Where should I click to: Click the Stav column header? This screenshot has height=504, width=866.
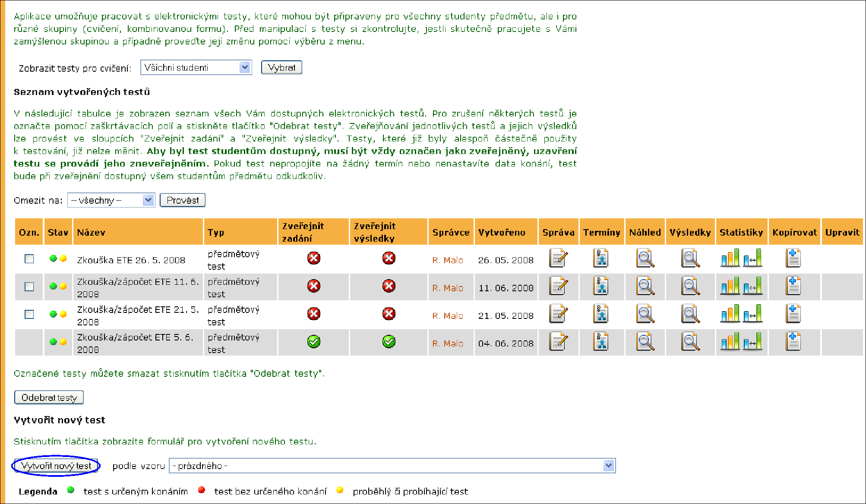click(58, 233)
